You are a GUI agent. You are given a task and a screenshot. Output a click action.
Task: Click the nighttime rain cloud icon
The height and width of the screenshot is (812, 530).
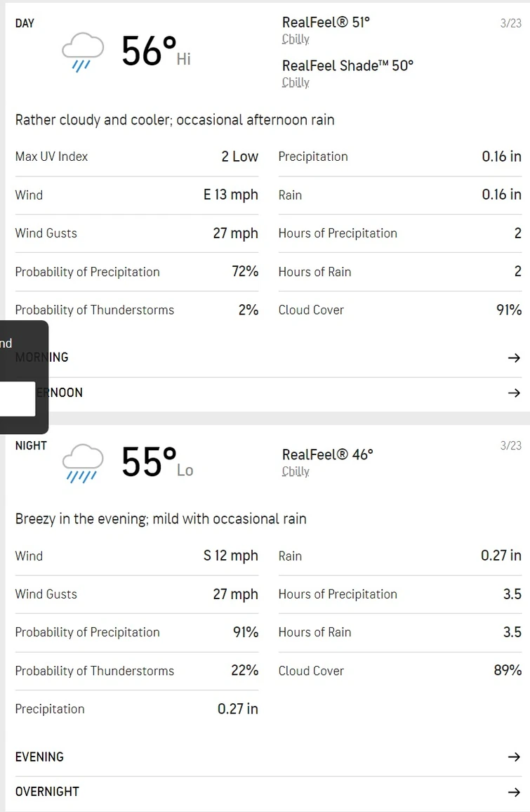coord(82,463)
